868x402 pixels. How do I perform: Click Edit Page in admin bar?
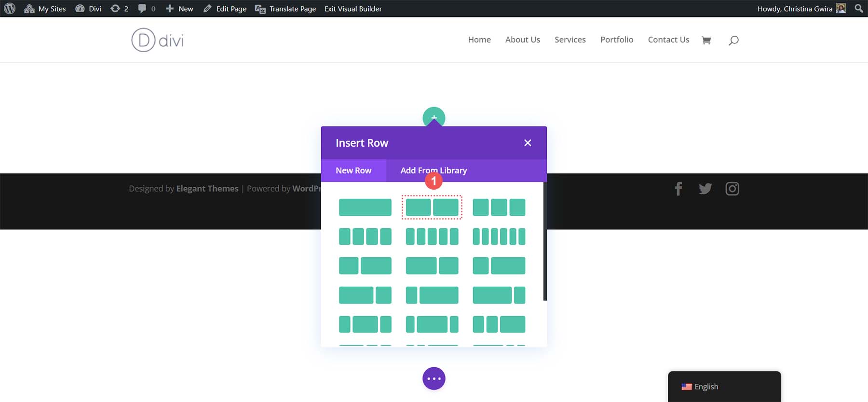(x=225, y=9)
